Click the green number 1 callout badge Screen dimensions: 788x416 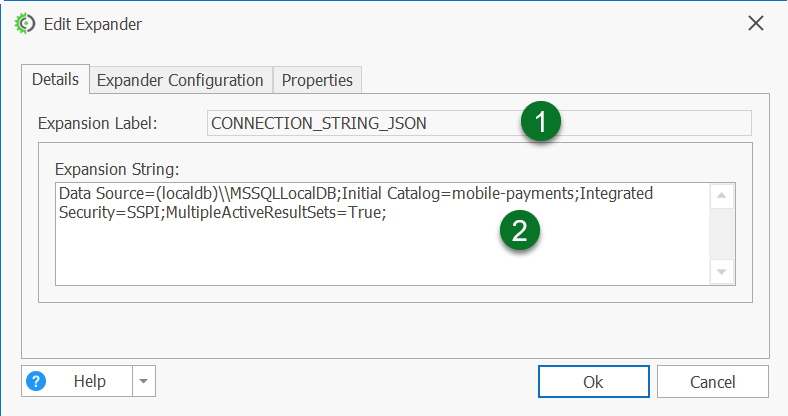(541, 123)
